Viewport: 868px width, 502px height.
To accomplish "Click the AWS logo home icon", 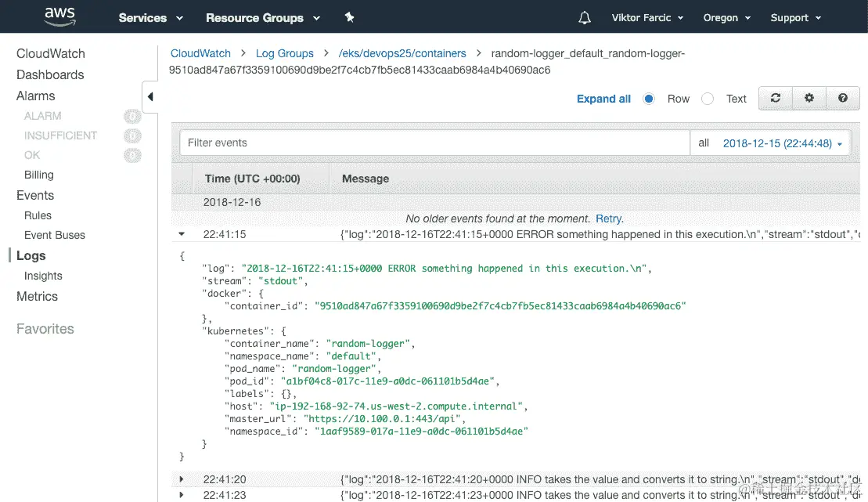I will [59, 16].
